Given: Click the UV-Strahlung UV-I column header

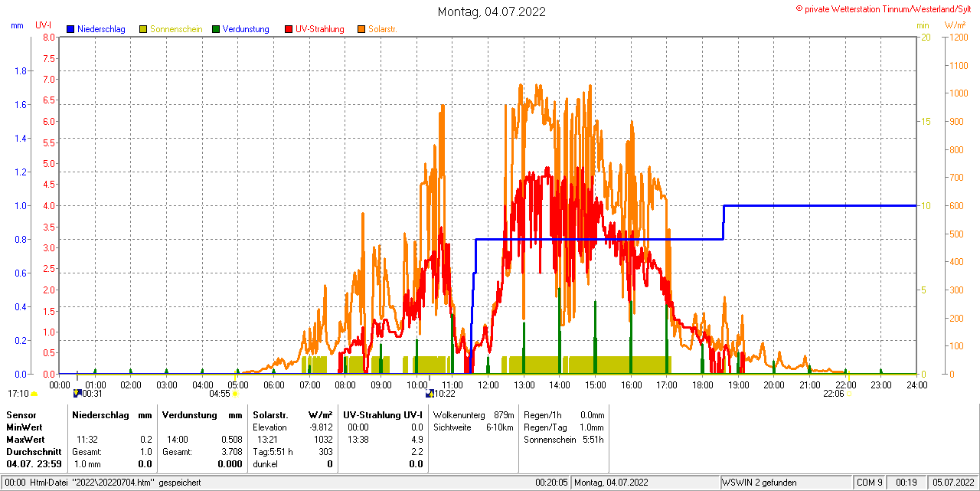Looking at the screenshot, I should (x=382, y=414).
